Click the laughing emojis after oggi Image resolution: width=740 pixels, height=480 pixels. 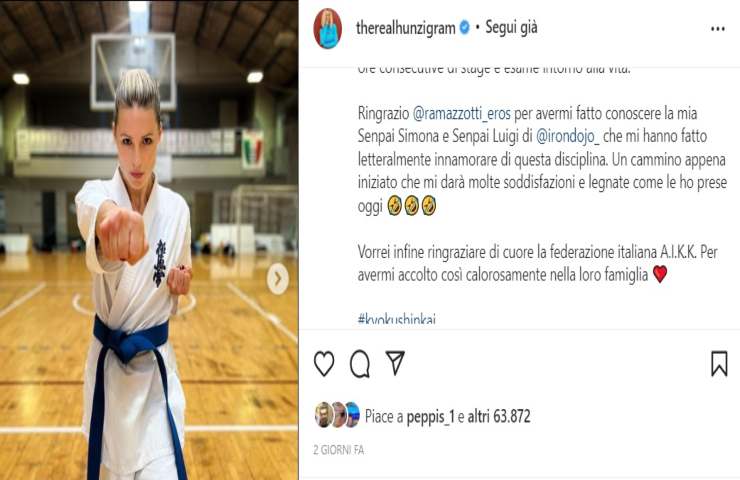click(411, 206)
